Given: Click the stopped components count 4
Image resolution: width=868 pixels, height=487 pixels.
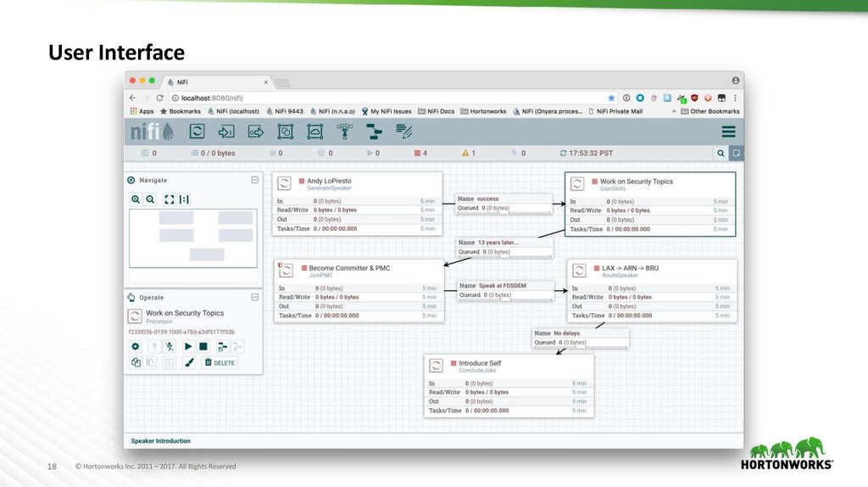Looking at the screenshot, I should click(420, 153).
